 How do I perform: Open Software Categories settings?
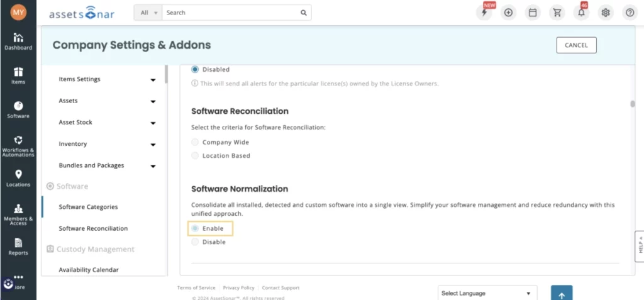(x=88, y=207)
